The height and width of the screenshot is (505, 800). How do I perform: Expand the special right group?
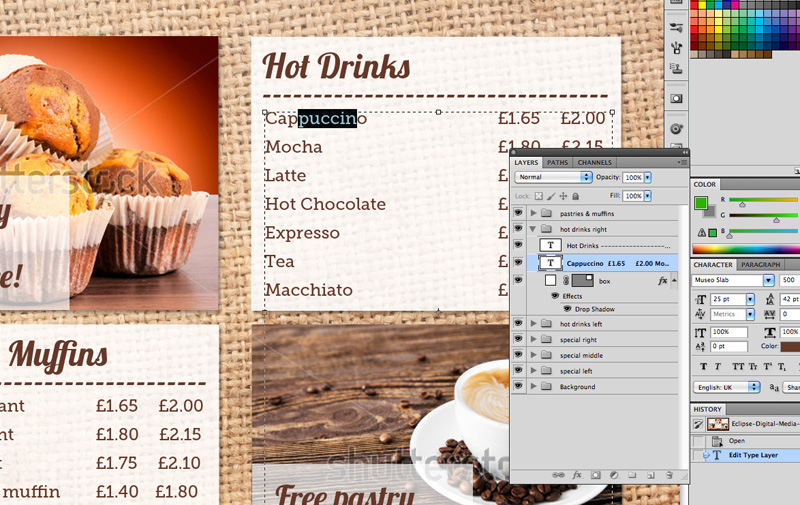coord(533,339)
